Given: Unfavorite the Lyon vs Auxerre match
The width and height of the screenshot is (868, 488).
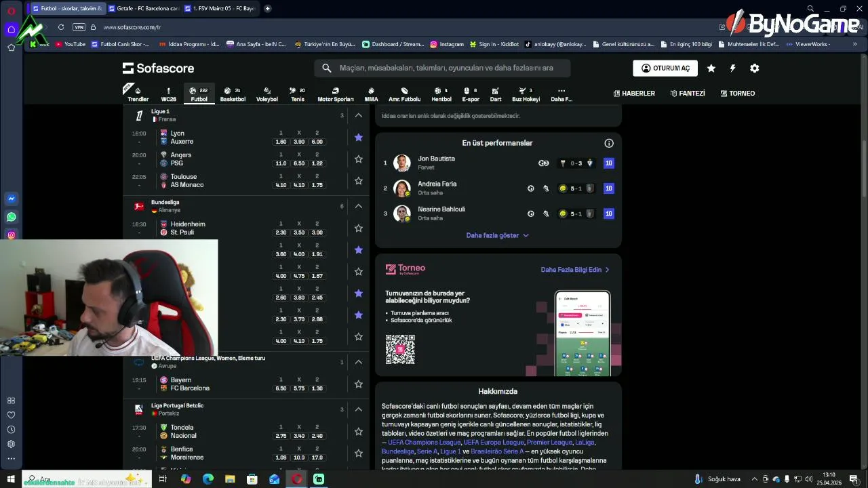Looking at the screenshot, I should [358, 138].
